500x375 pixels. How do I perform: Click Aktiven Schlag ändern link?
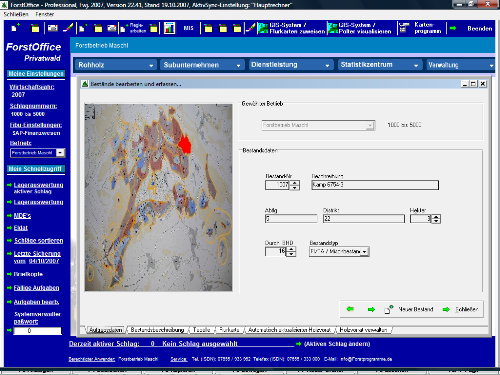click(337, 344)
